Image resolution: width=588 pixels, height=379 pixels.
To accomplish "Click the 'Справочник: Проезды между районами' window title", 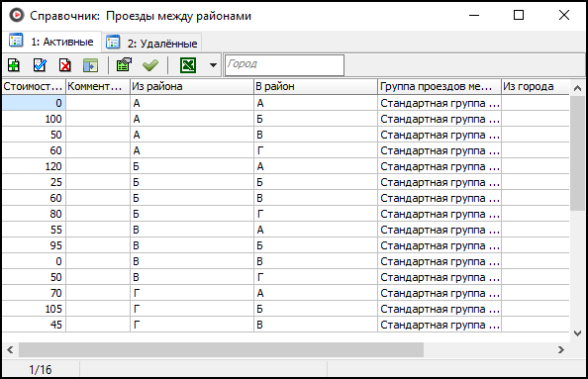I will 141,16.
